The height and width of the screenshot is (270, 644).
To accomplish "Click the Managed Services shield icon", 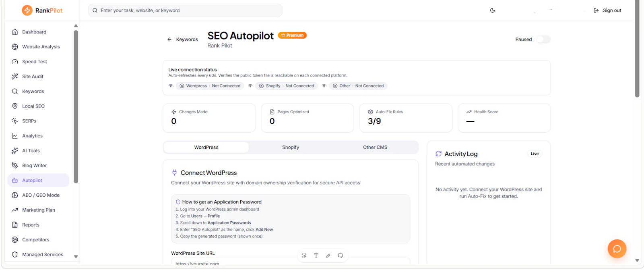I will point(15,255).
